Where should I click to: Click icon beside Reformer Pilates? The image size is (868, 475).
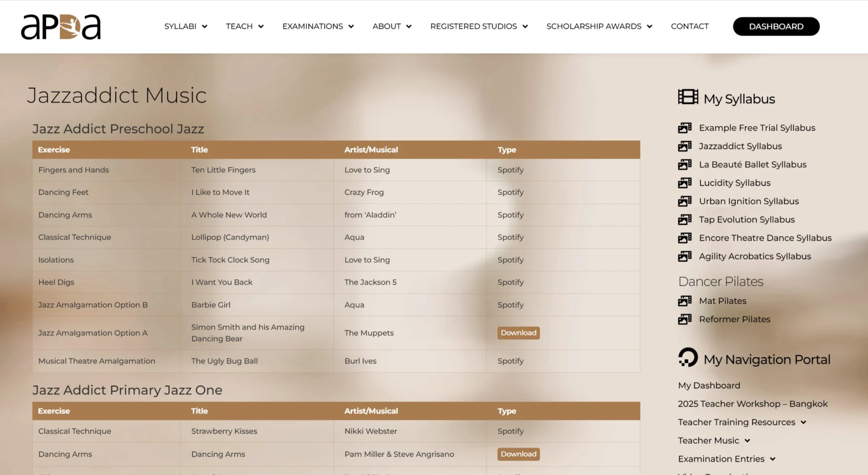pos(684,319)
